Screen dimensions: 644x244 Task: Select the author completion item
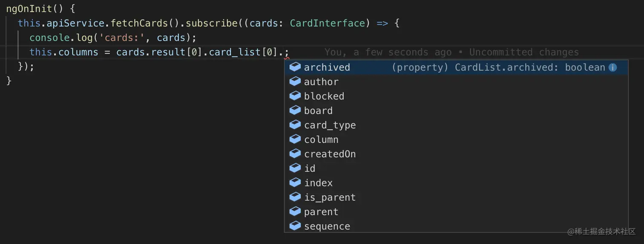[x=321, y=82]
